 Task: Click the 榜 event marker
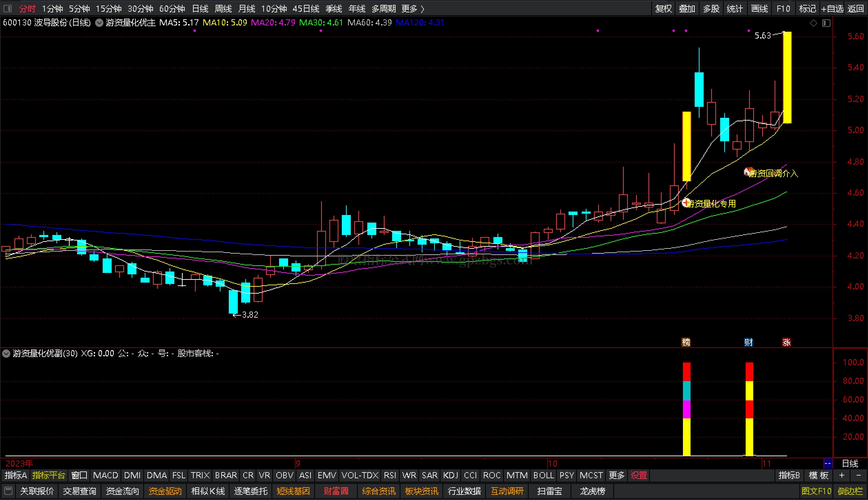pyautogui.click(x=686, y=342)
